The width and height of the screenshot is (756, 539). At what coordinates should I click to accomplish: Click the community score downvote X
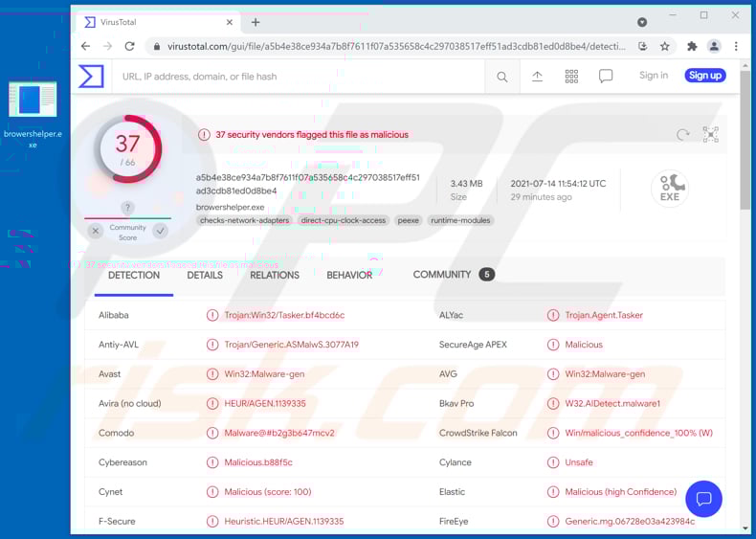coord(96,231)
